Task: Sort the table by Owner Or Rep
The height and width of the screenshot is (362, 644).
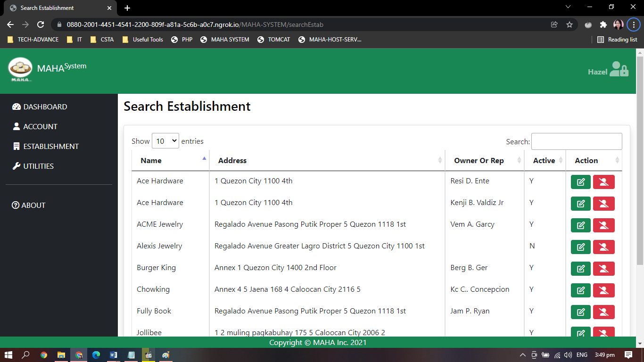Action: click(x=485, y=161)
